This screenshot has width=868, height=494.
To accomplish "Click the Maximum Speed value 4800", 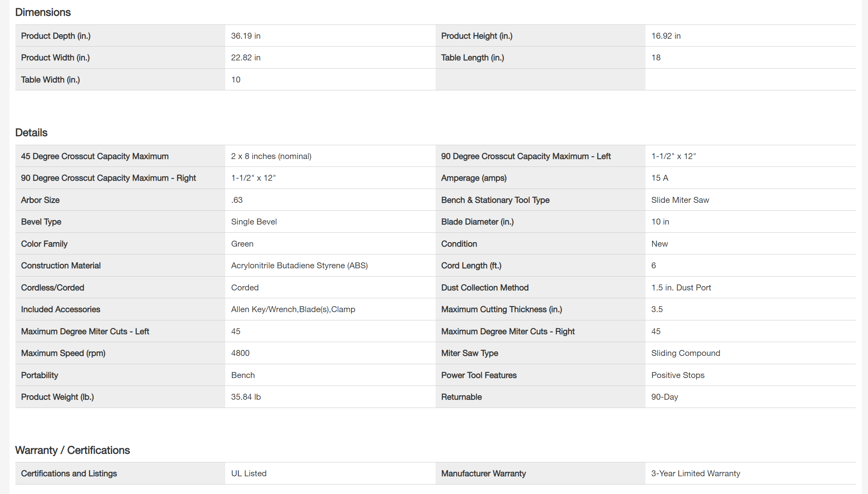I will click(240, 353).
